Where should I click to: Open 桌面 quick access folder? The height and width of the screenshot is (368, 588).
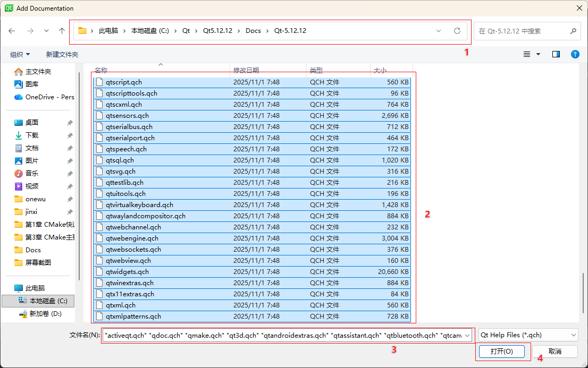[x=32, y=123]
